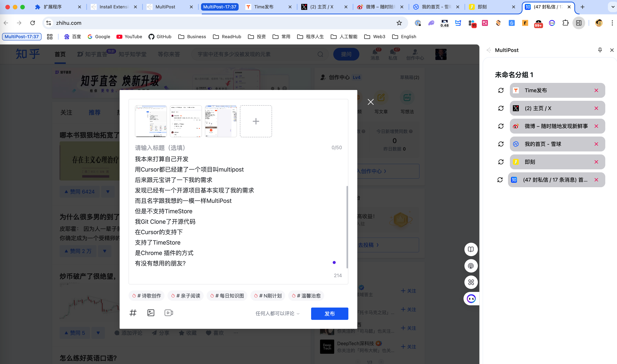Refresh the 我的首页 - 雪球 tab entry
617x364 pixels.
[x=501, y=144]
